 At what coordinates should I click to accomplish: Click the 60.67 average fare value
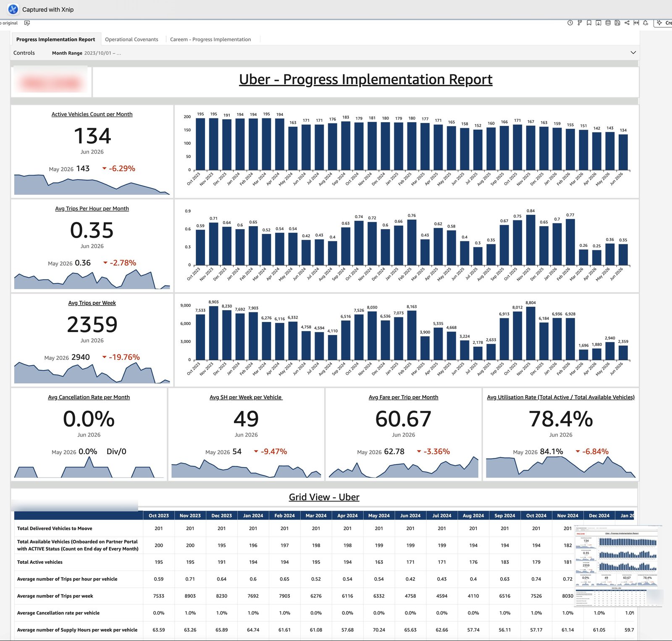pos(403,419)
